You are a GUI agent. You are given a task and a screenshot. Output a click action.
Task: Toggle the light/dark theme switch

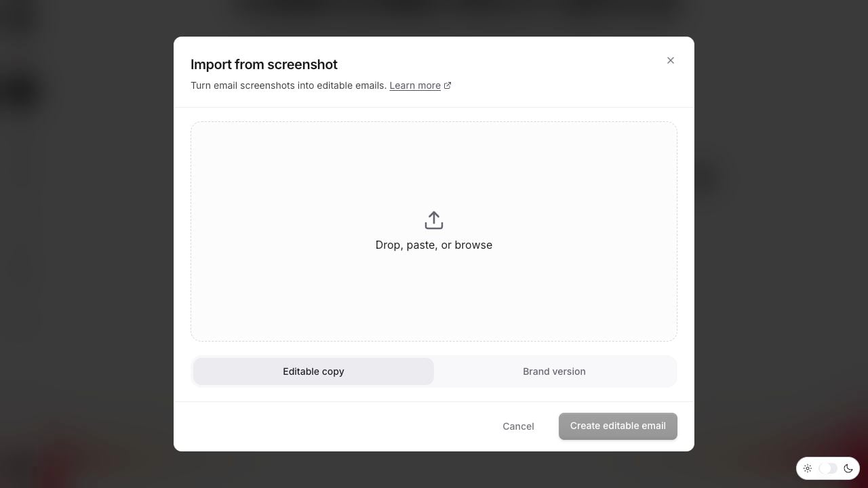tap(827, 468)
